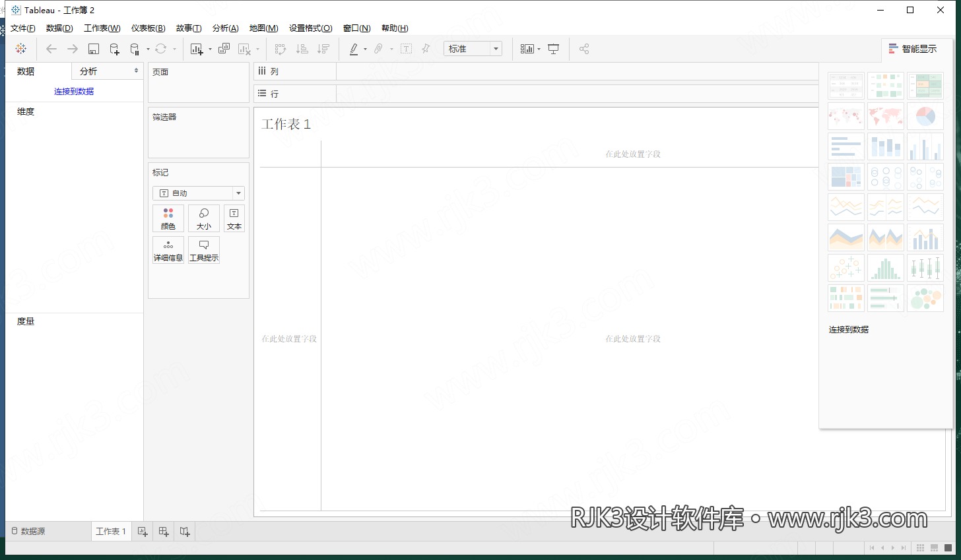Click the show mark labels T icon
The height and width of the screenshot is (560, 961).
pos(406,49)
